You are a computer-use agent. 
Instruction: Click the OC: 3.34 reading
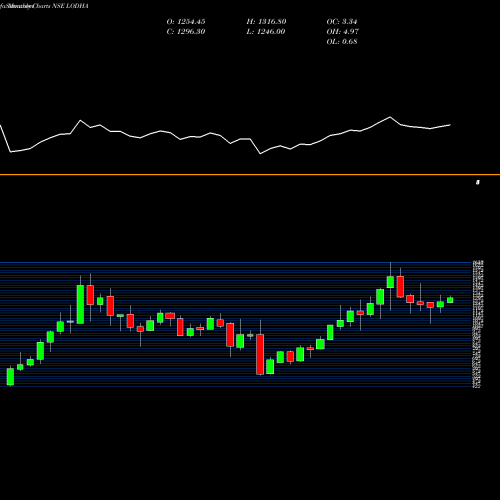coord(342,22)
